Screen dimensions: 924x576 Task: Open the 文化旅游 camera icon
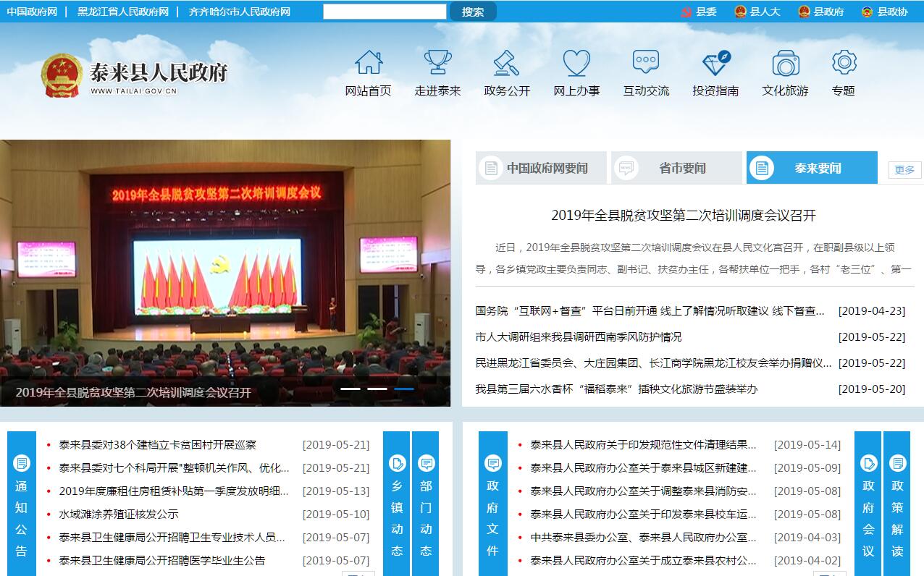(x=786, y=63)
